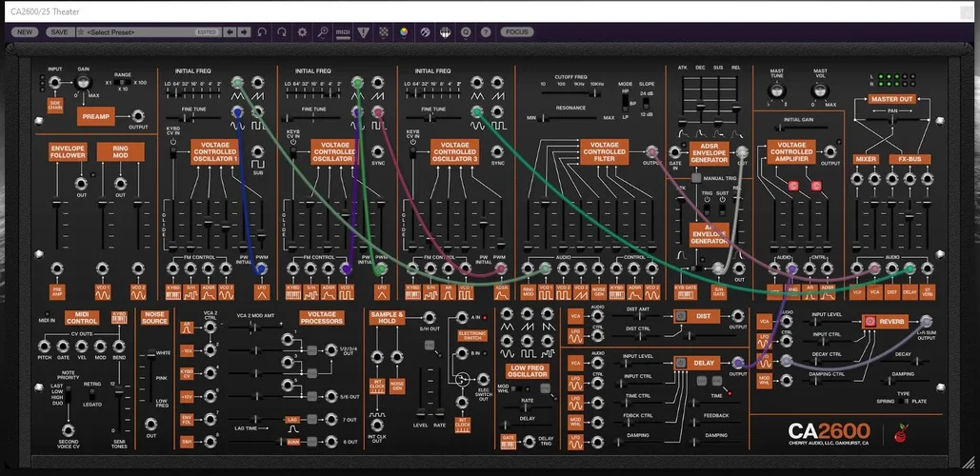Load the next preset with right arrow
Screen dimensions: 980x476
(245, 32)
